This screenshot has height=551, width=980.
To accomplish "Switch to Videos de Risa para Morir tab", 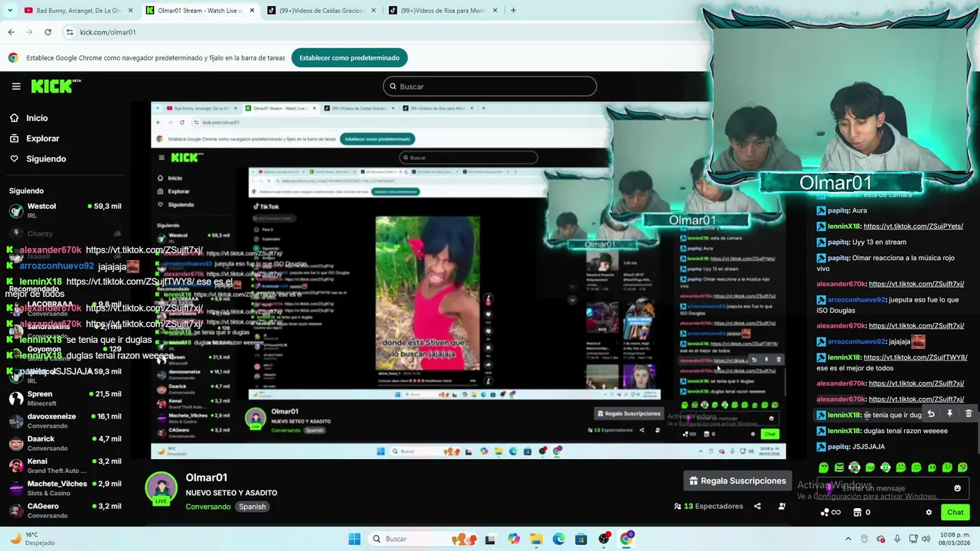I will pyautogui.click(x=443, y=11).
